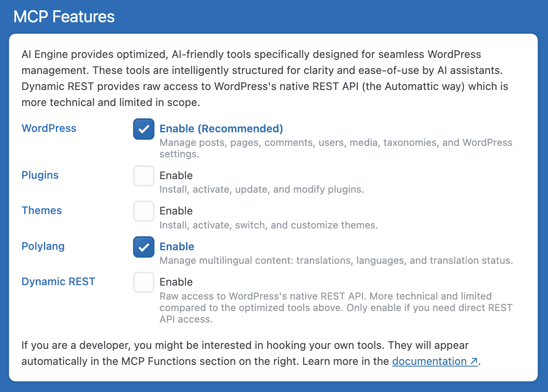
Task: Click the checkmark icon inside the Polylang checkbox
Action: click(143, 247)
